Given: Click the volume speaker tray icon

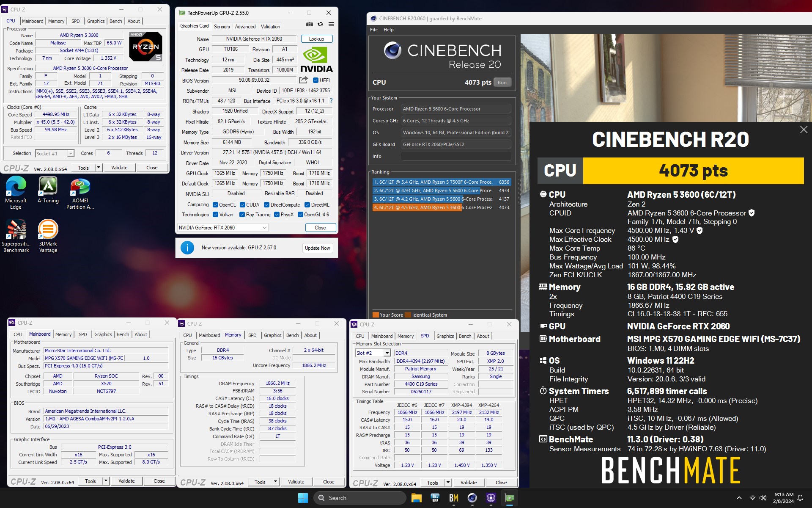Looking at the screenshot, I should [763, 498].
